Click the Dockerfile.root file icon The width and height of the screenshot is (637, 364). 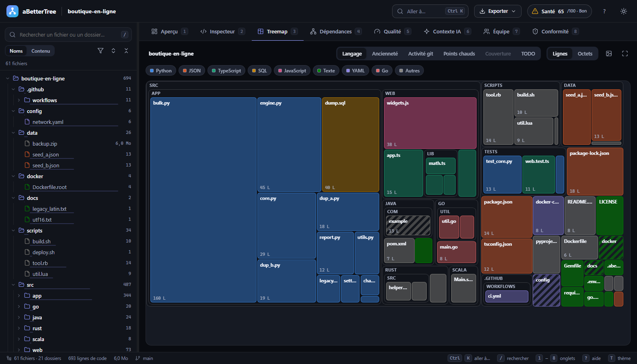[27, 187]
